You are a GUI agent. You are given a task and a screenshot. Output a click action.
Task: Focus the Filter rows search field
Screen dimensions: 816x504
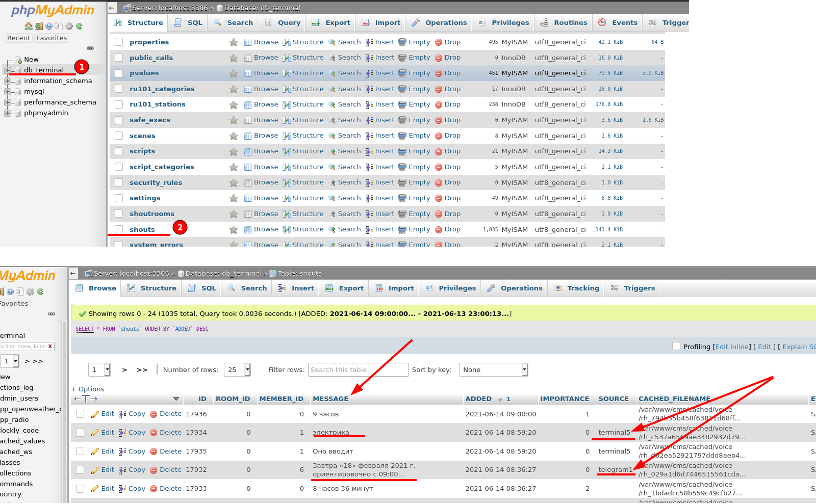pyautogui.click(x=358, y=370)
